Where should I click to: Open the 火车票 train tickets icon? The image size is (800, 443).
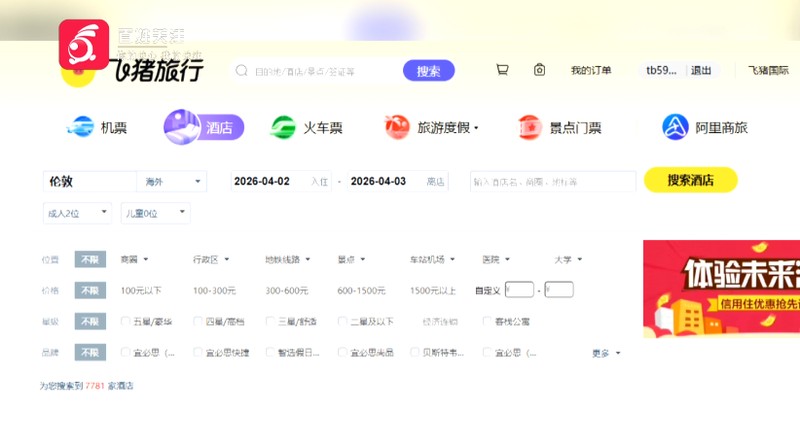(x=283, y=127)
